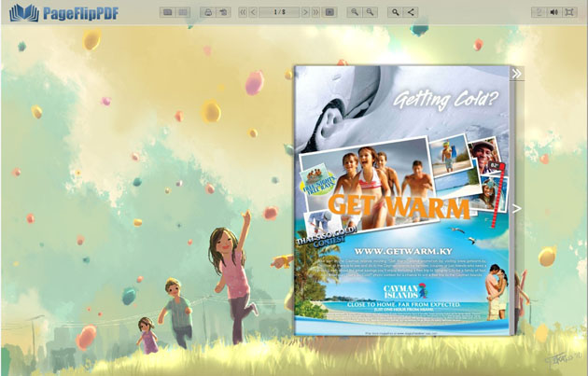Open the thumbnails view button
The image size is (588, 376).
pos(168,12)
